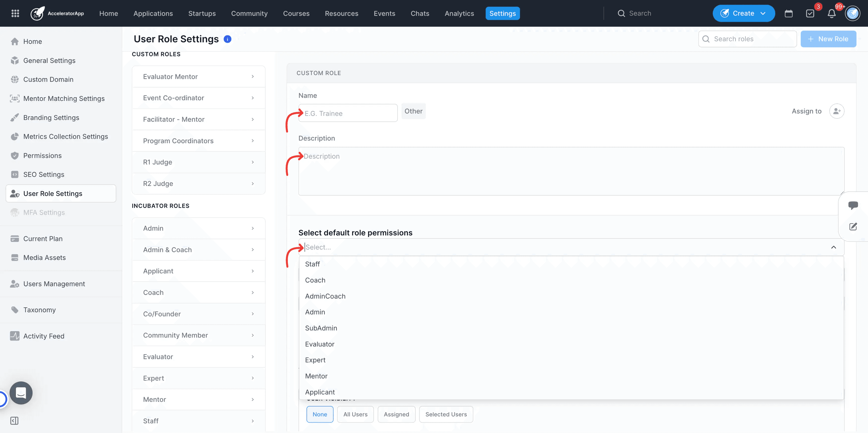Open the apps grid launcher icon
The image size is (868, 433).
coord(15,13)
